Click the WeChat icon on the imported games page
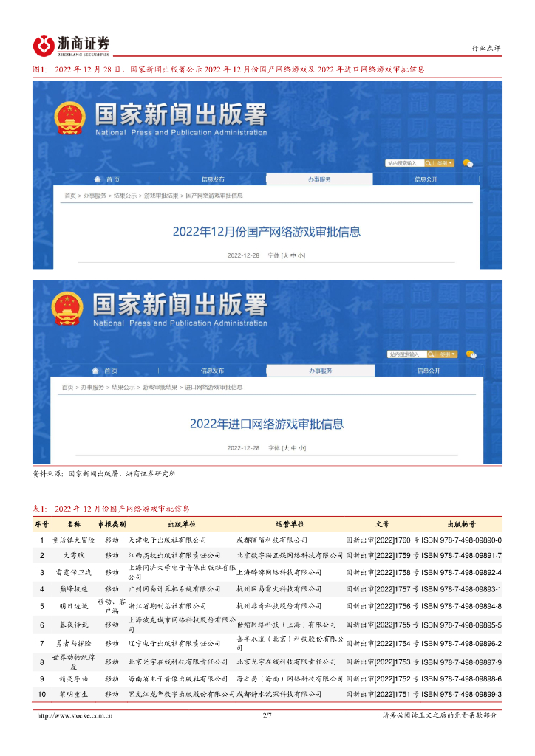The width and height of the screenshot is (535, 756). click(471, 354)
